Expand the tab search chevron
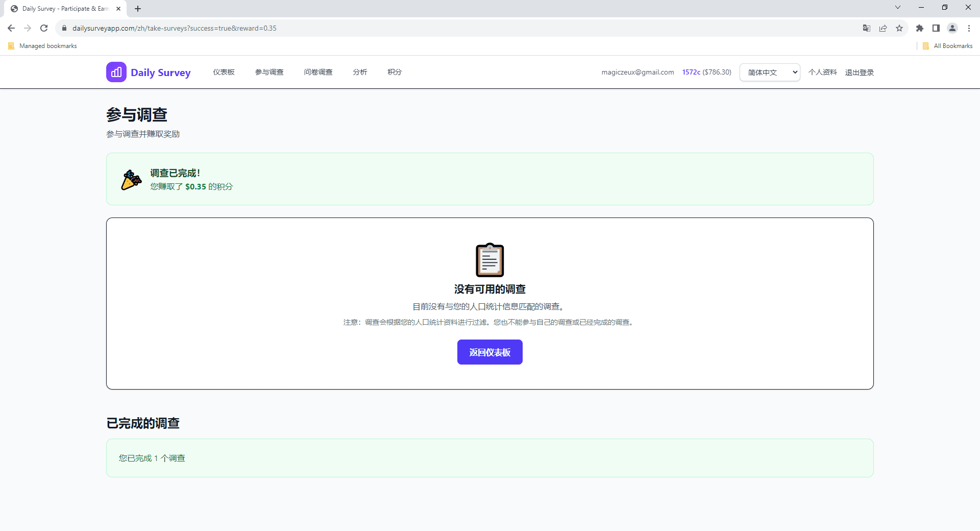980x531 pixels. (898, 7)
